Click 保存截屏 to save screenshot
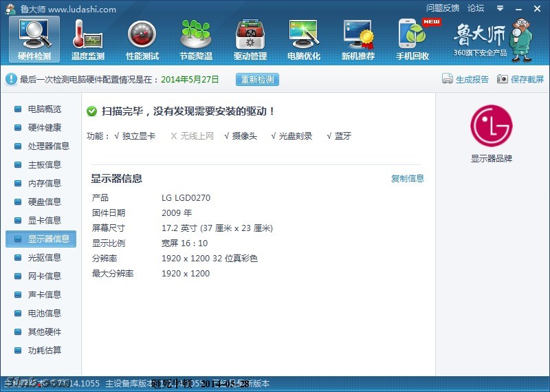The height and width of the screenshot is (392, 550). click(520, 79)
